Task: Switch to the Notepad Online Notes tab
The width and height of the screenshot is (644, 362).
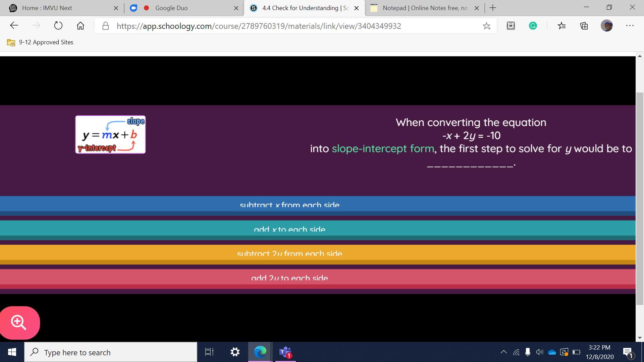Action: [425, 8]
